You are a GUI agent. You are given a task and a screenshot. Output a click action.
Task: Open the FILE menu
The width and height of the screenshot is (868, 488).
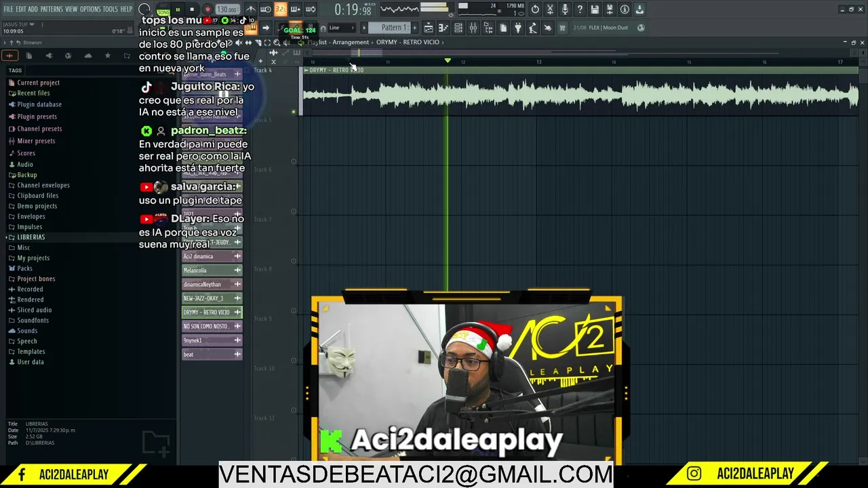click(x=9, y=9)
